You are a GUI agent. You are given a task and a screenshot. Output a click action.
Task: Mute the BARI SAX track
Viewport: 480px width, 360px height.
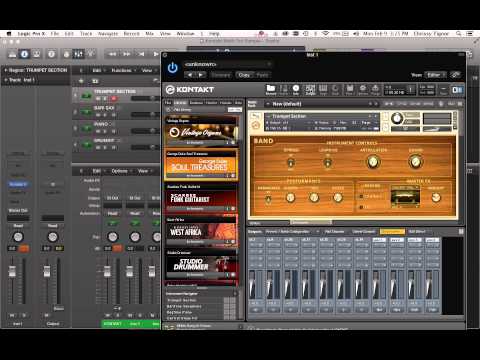click(x=98, y=115)
